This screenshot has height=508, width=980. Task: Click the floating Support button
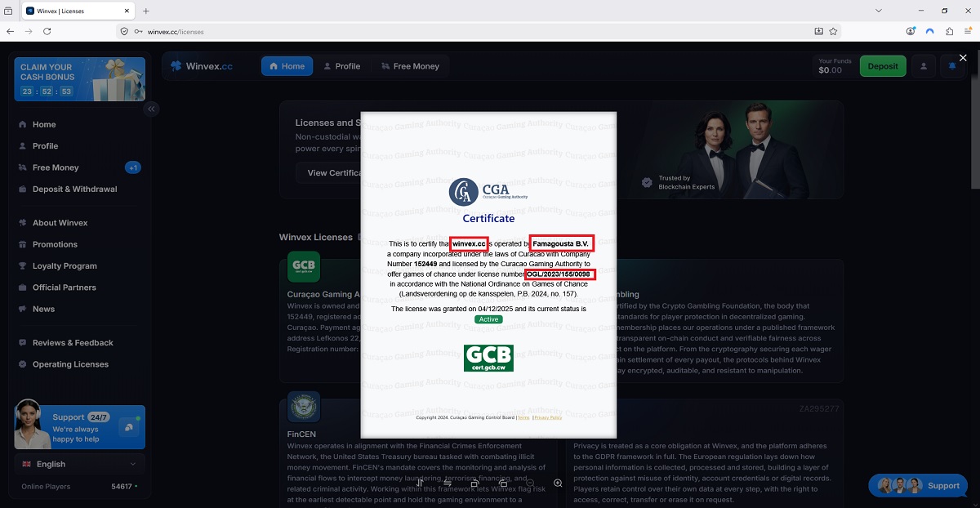coord(918,486)
